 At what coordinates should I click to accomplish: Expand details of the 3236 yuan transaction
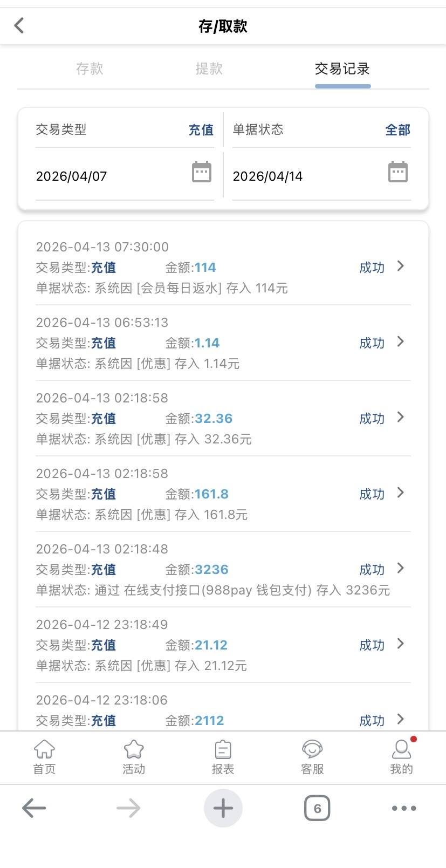click(x=400, y=569)
